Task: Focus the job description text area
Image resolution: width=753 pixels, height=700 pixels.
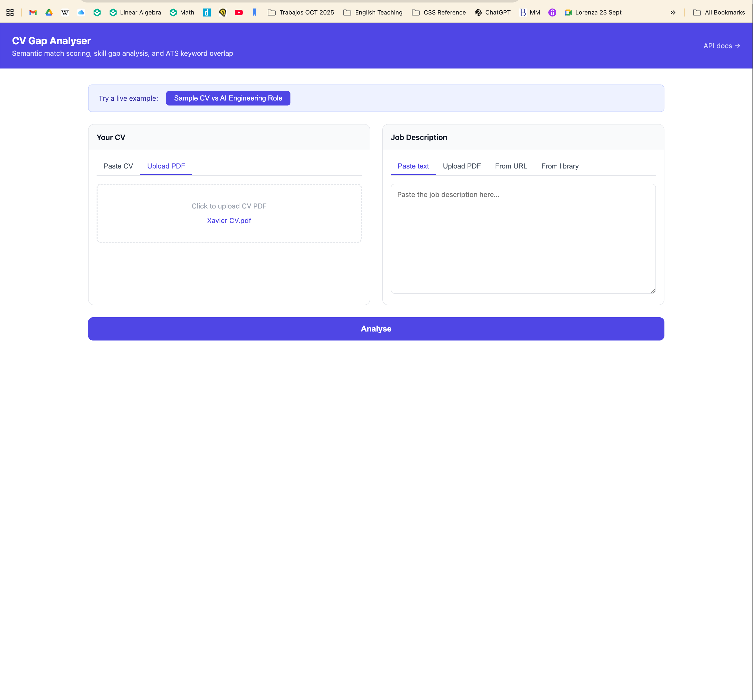Action: (x=523, y=238)
